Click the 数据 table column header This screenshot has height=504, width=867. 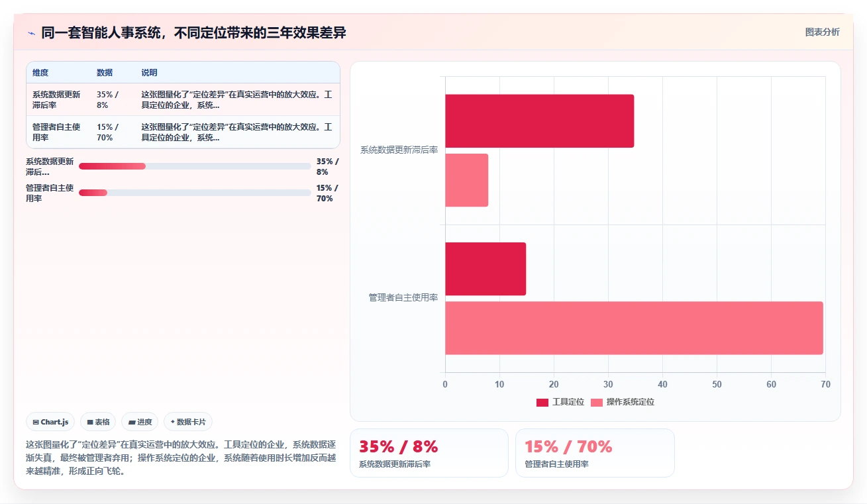[105, 73]
